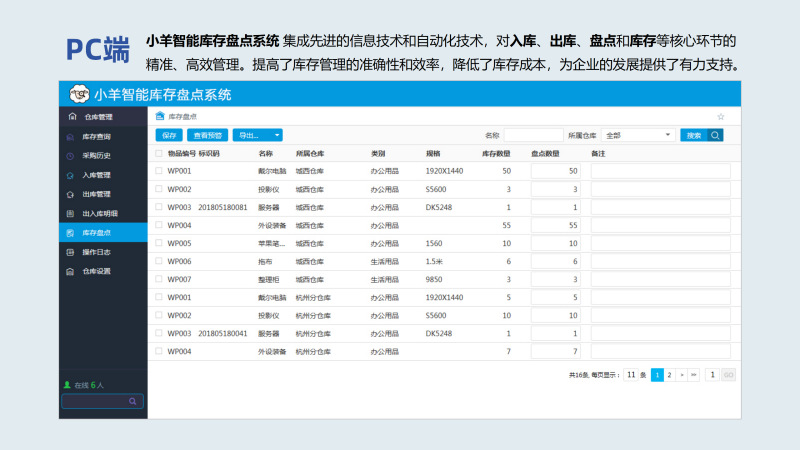Click 盘点数量 field for 杭州分仓库 WP004

(556, 351)
